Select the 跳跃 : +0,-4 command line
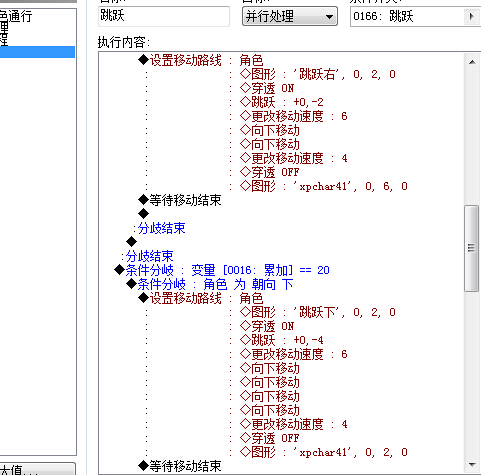This screenshot has width=481, height=475. click(x=282, y=340)
